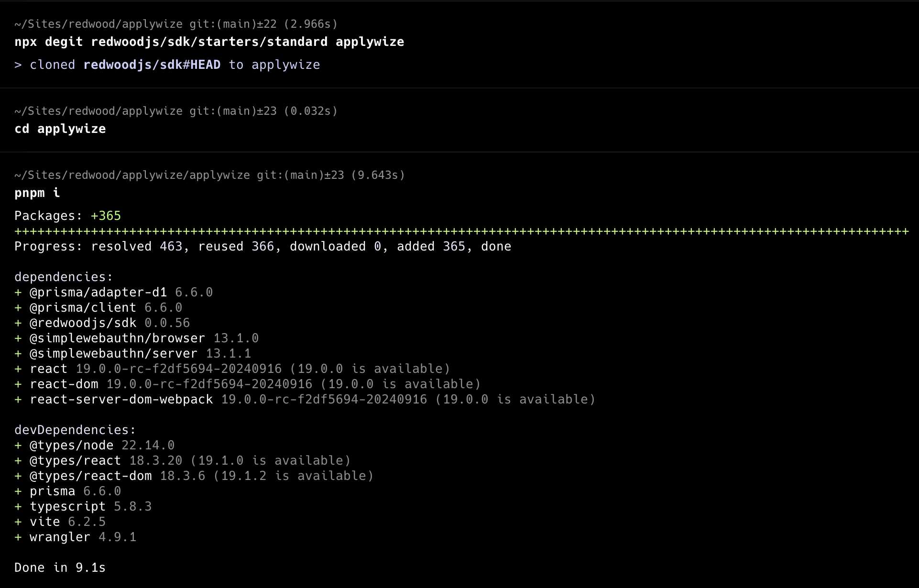Click the ~/Sites/redwood/applywize prompt path
The image size is (919, 588).
tap(98, 23)
